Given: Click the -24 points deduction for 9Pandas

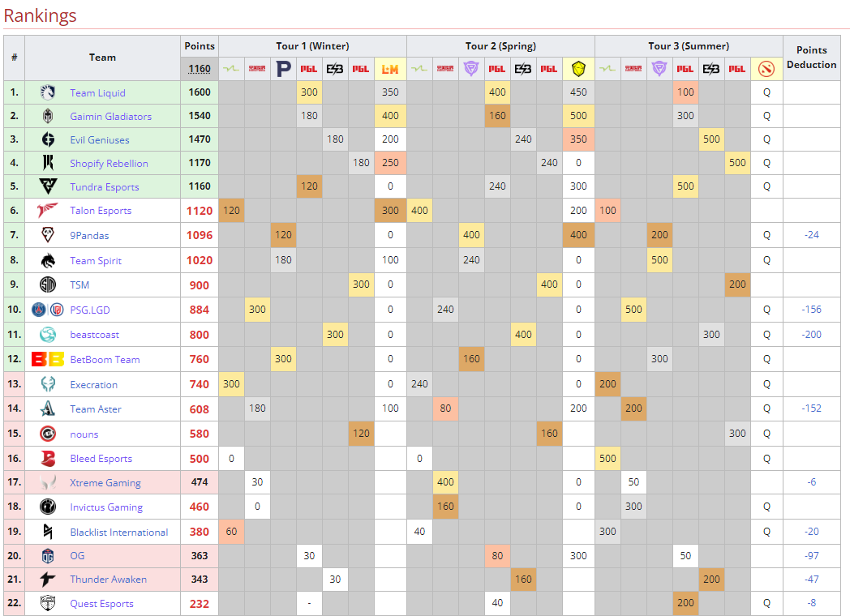Looking at the screenshot, I should (x=812, y=234).
